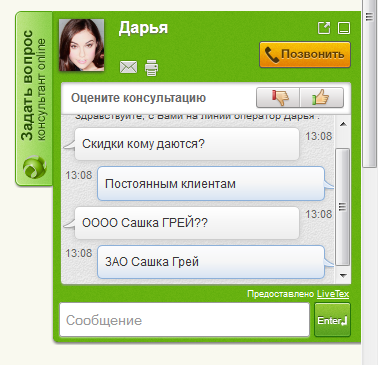The image size is (381, 365).
Task: Click the 'Оцените консультацию' label
Action: coord(138,98)
